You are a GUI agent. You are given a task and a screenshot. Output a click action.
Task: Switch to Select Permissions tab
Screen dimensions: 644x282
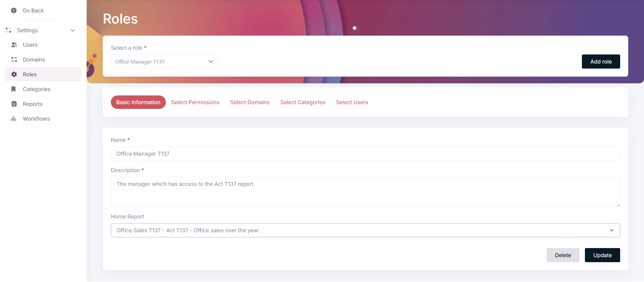click(x=195, y=102)
